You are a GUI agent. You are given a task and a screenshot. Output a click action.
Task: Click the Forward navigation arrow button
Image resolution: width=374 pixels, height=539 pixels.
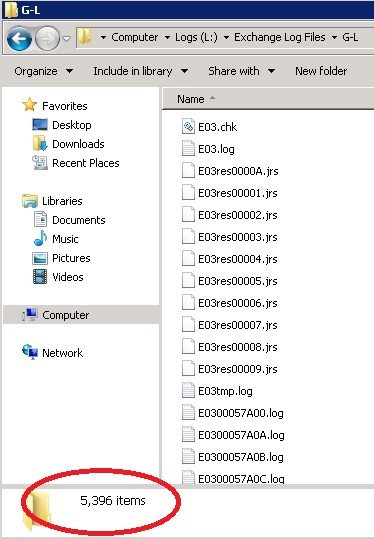pyautogui.click(x=47, y=38)
